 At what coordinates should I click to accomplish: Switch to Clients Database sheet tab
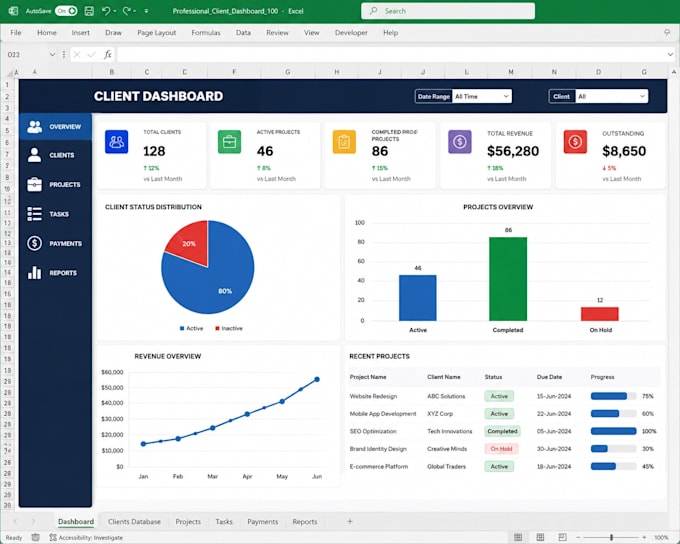(x=134, y=521)
